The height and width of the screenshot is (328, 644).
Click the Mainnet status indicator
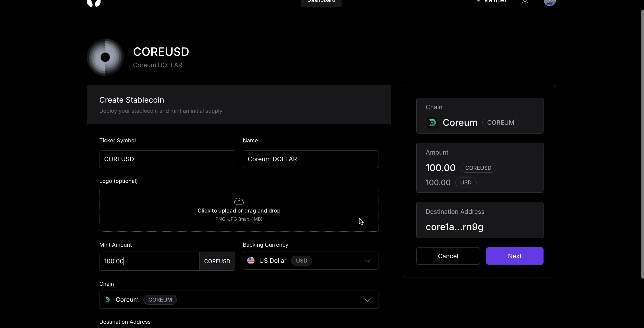(x=492, y=1)
